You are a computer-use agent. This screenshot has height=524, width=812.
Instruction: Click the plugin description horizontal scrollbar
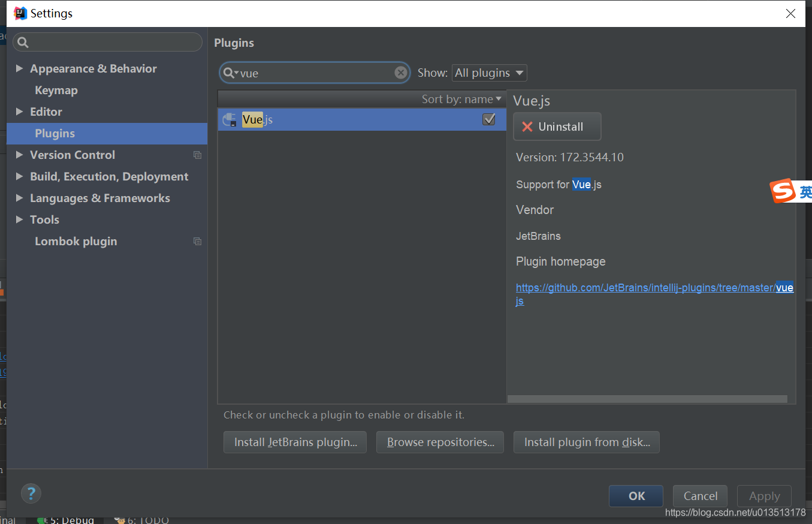(x=647, y=399)
